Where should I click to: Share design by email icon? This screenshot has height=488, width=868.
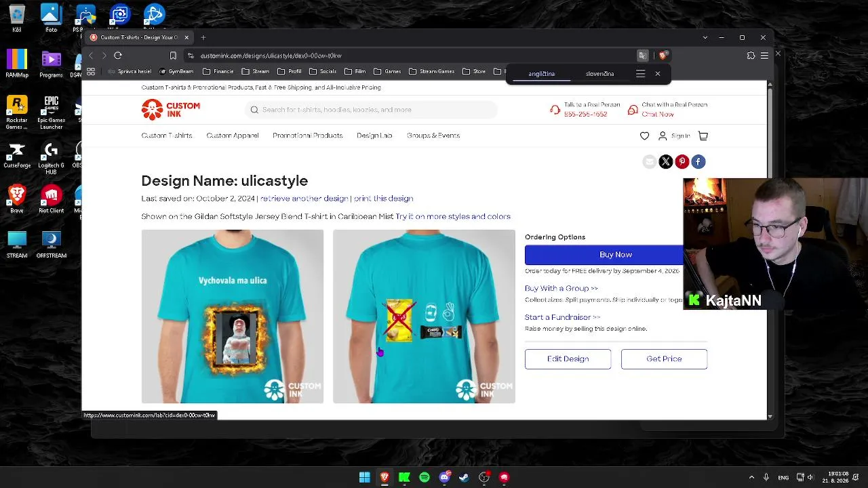[650, 161]
